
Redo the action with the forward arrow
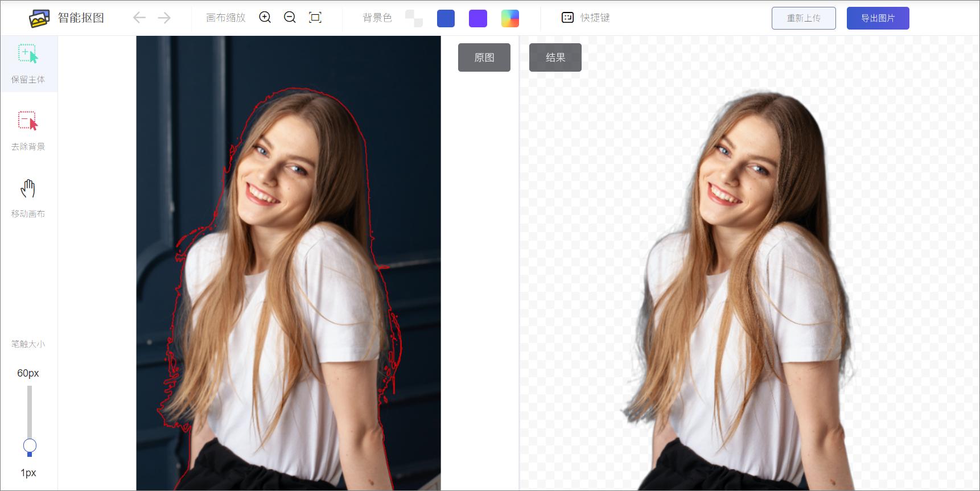coord(164,18)
